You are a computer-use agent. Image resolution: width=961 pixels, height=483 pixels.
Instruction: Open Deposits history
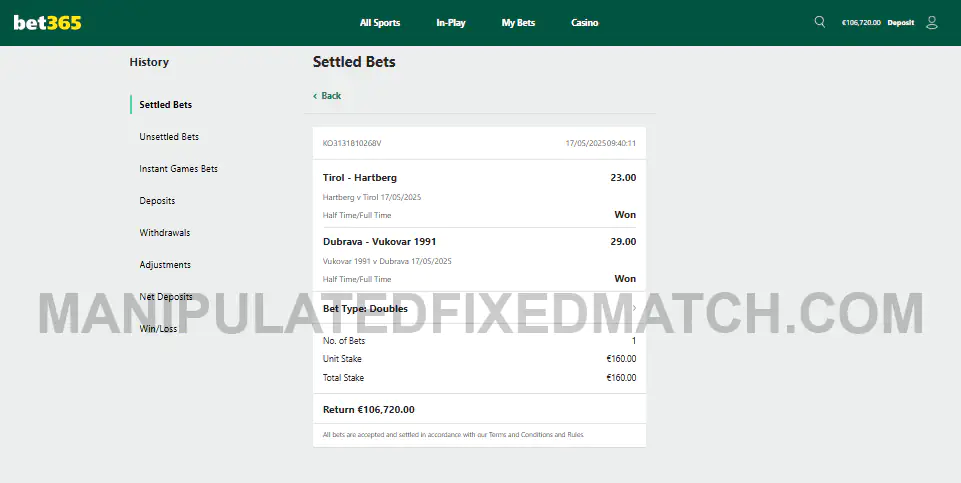point(158,201)
